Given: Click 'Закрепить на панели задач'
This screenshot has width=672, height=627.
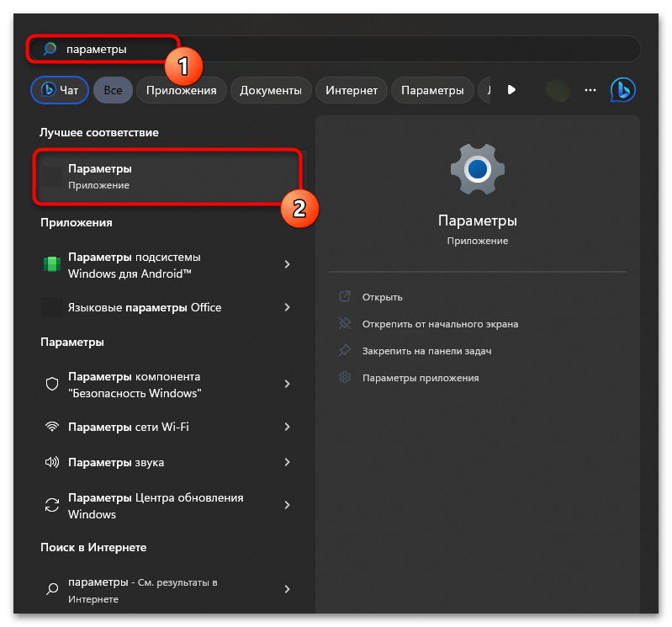Looking at the screenshot, I should click(427, 351).
